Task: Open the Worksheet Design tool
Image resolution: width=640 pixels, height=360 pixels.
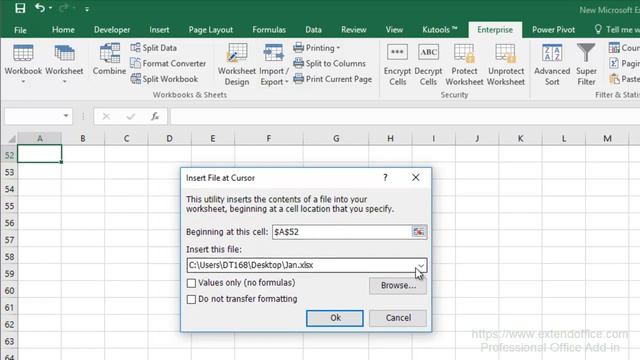Action: pos(237,65)
